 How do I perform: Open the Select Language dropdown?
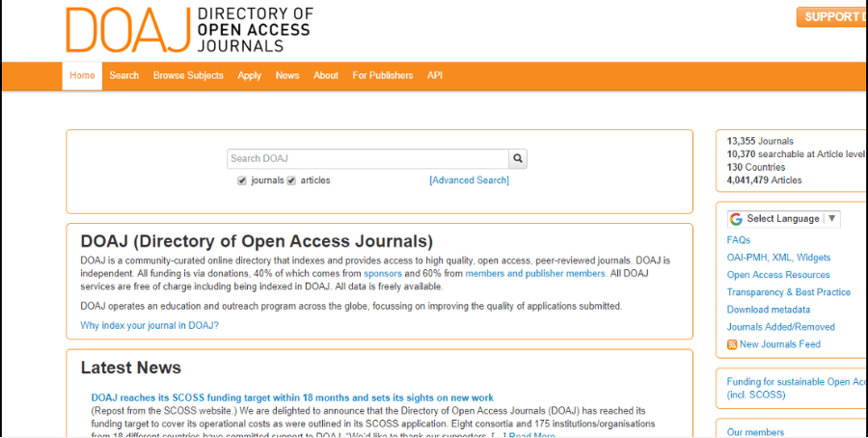pyautogui.click(x=783, y=219)
